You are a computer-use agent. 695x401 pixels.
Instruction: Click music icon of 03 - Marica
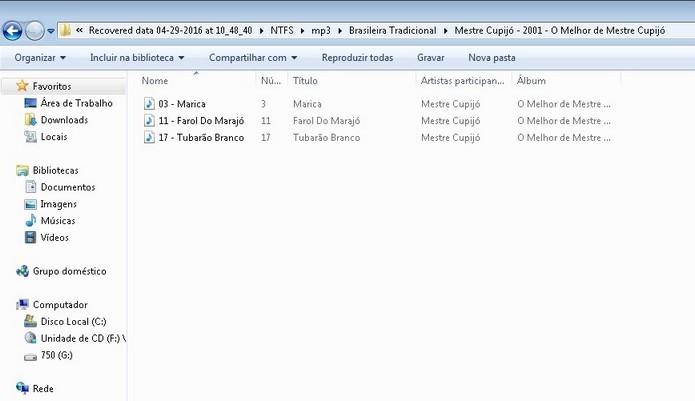pyautogui.click(x=149, y=104)
